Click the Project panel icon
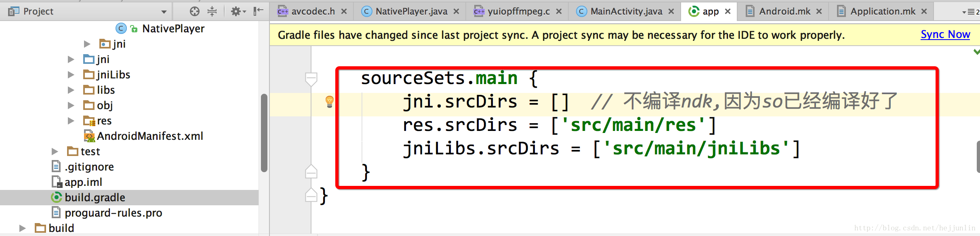The width and height of the screenshot is (980, 236). 14,11
